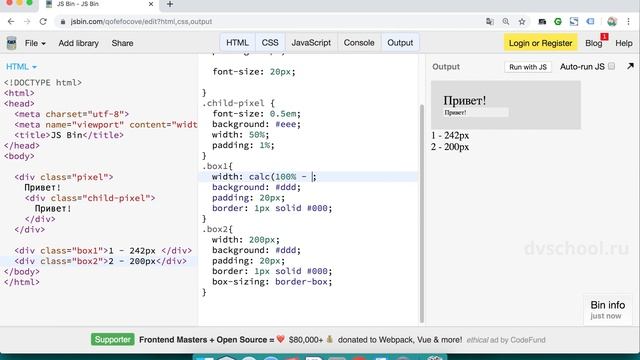Toggle the Output panel tab
This screenshot has width=640, height=360.
point(400,43)
